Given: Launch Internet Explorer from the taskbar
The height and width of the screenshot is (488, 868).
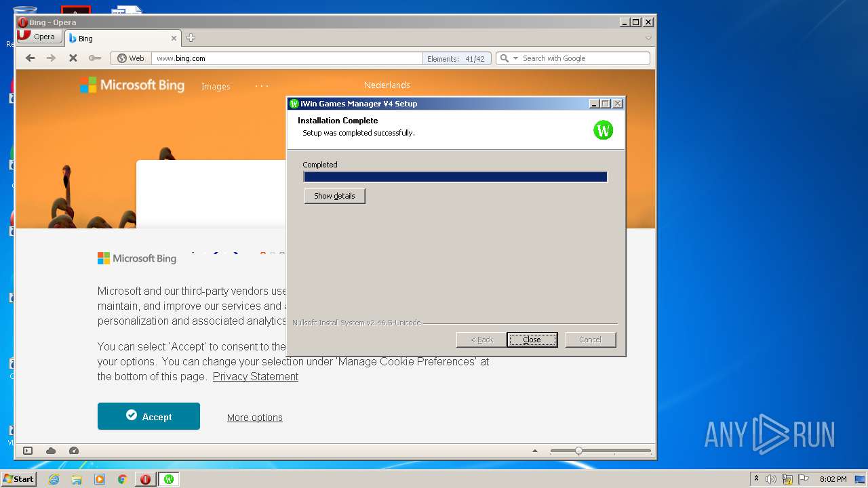Looking at the screenshot, I should point(54,479).
